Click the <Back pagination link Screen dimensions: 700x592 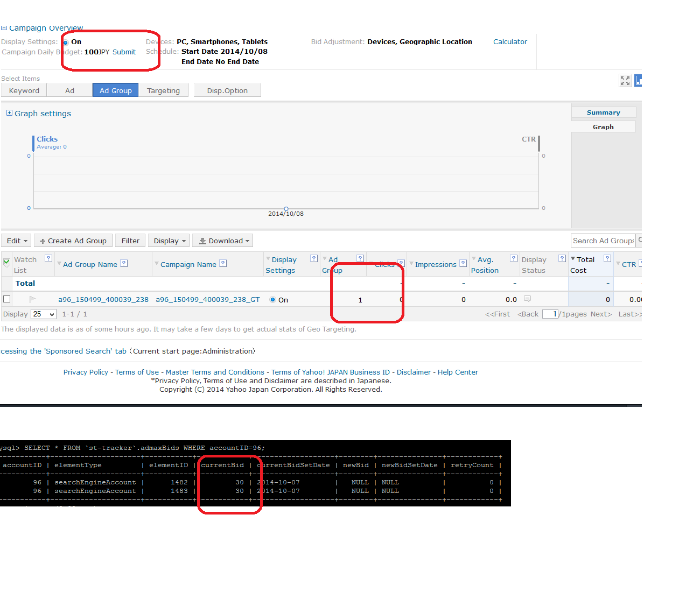point(528,314)
